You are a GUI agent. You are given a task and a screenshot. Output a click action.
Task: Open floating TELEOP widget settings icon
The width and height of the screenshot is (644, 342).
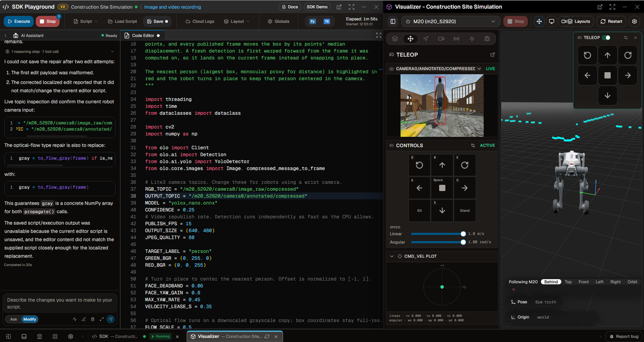(626, 38)
